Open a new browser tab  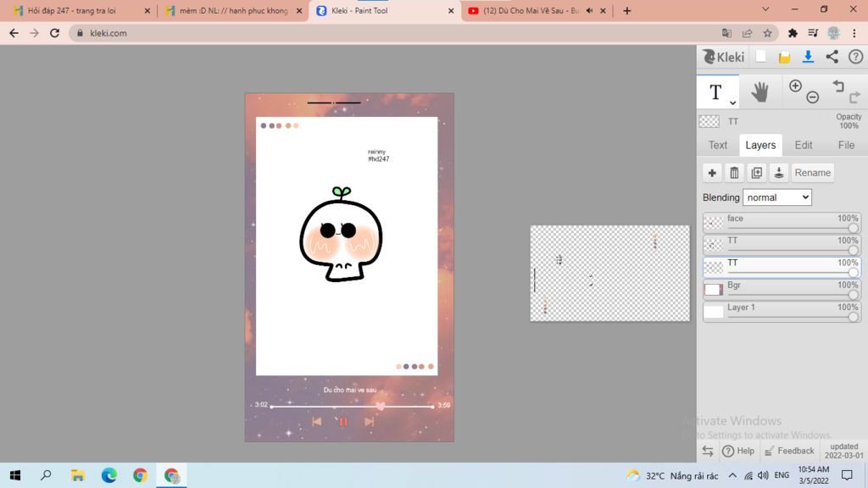[626, 10]
